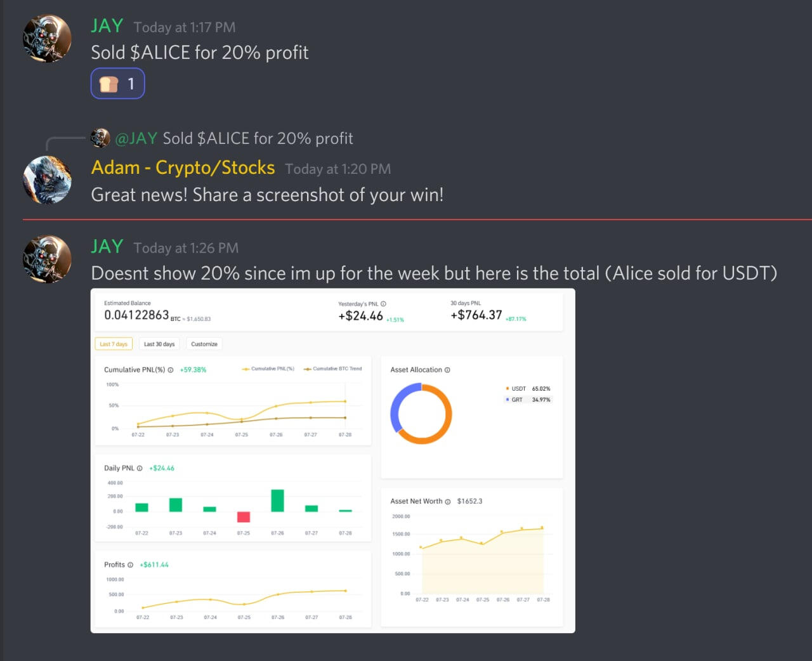Click the small reply avatar next to @JAY
The image size is (812, 661).
pos(100,138)
